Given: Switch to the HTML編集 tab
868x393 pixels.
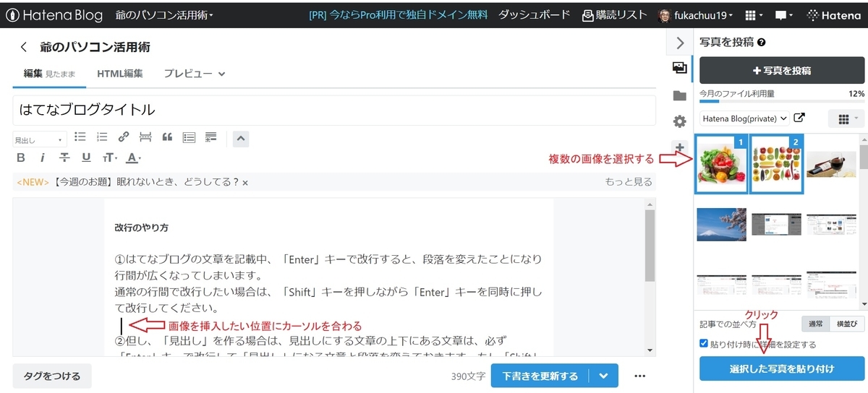Looking at the screenshot, I should click(x=120, y=74).
